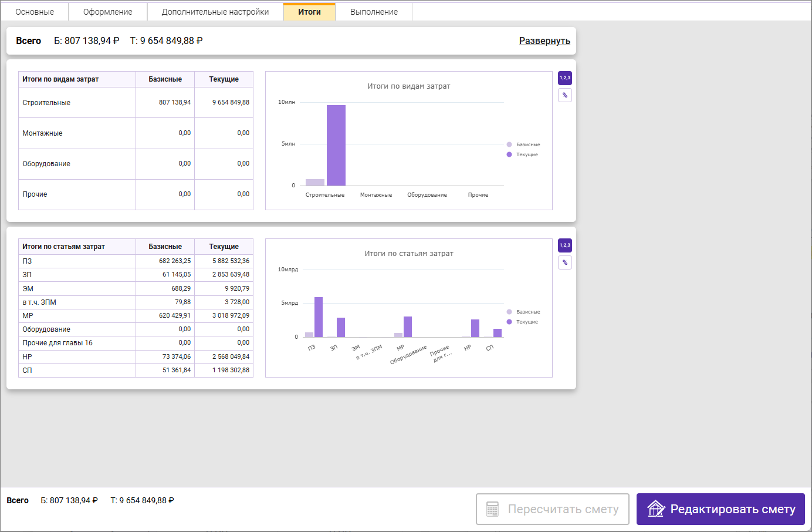This screenshot has height=532, width=812.
Task: Go to the Выполнение tab
Action: point(374,12)
